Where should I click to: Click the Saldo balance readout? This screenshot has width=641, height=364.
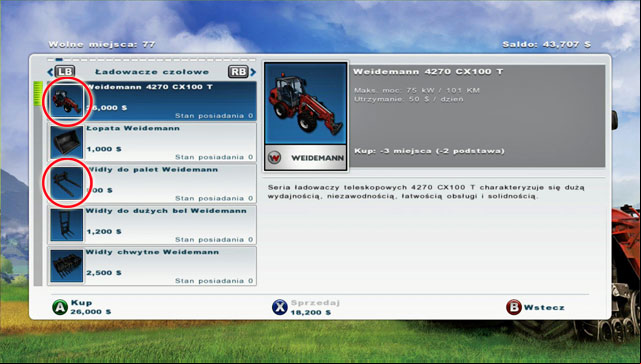547,44
